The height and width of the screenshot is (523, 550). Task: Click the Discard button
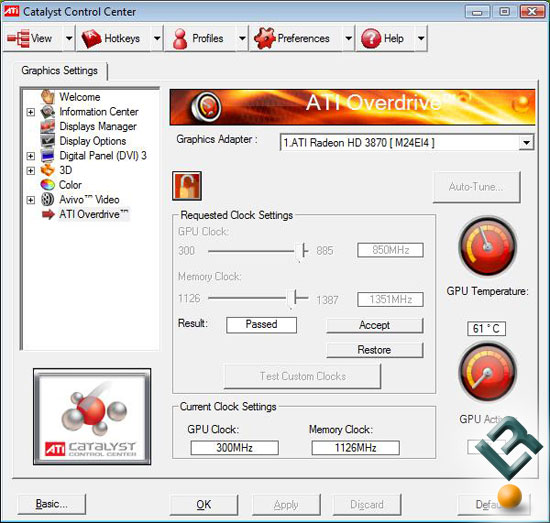[367, 504]
